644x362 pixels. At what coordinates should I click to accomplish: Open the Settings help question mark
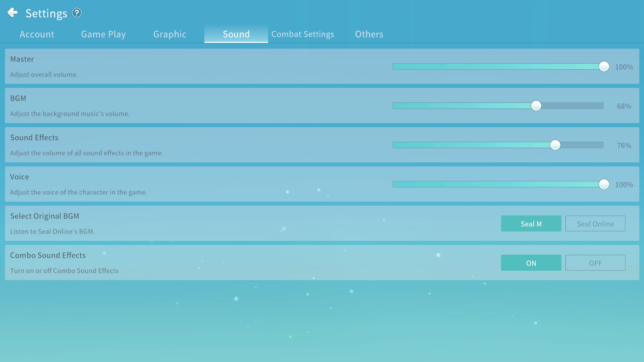[77, 13]
